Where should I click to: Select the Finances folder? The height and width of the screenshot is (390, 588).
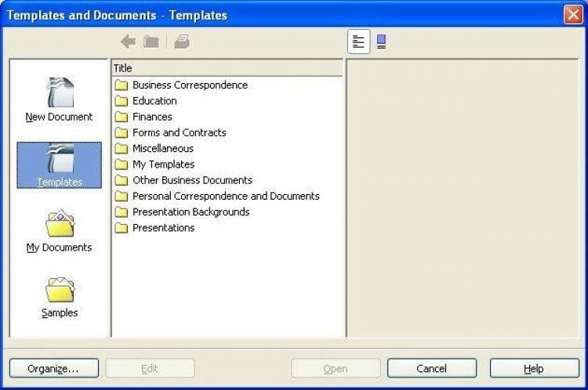pyautogui.click(x=152, y=117)
